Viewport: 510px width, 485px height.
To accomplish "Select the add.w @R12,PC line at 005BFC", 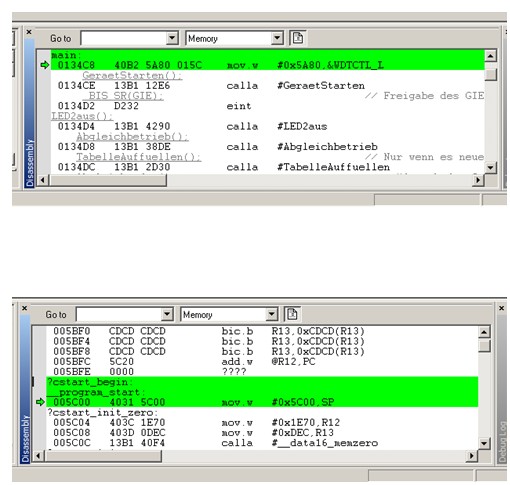I will coord(262,362).
